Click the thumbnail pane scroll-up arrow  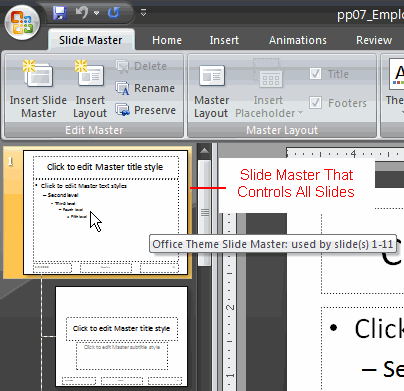204,151
